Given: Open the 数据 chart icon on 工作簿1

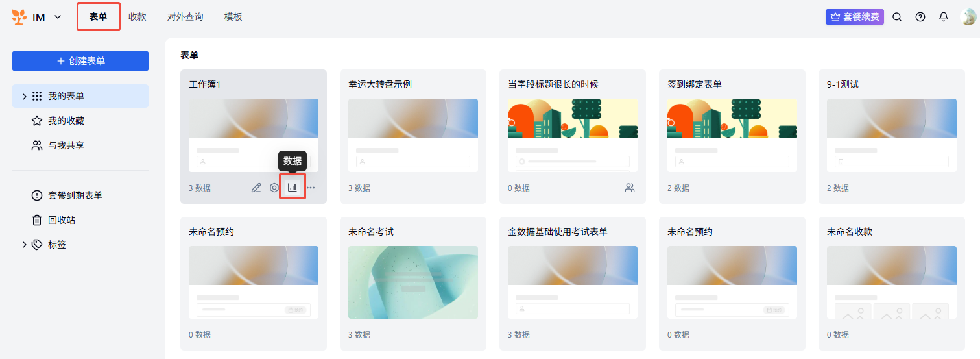Looking at the screenshot, I should pos(293,188).
